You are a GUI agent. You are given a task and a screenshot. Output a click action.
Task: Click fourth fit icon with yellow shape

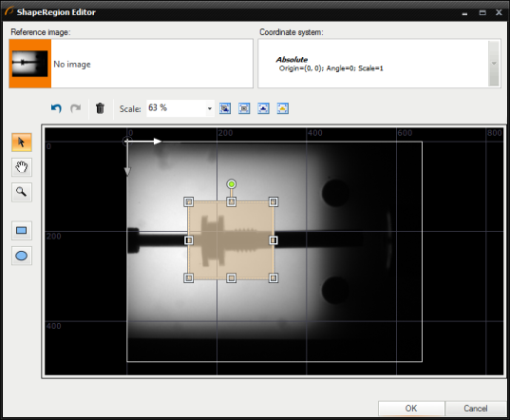pos(283,108)
